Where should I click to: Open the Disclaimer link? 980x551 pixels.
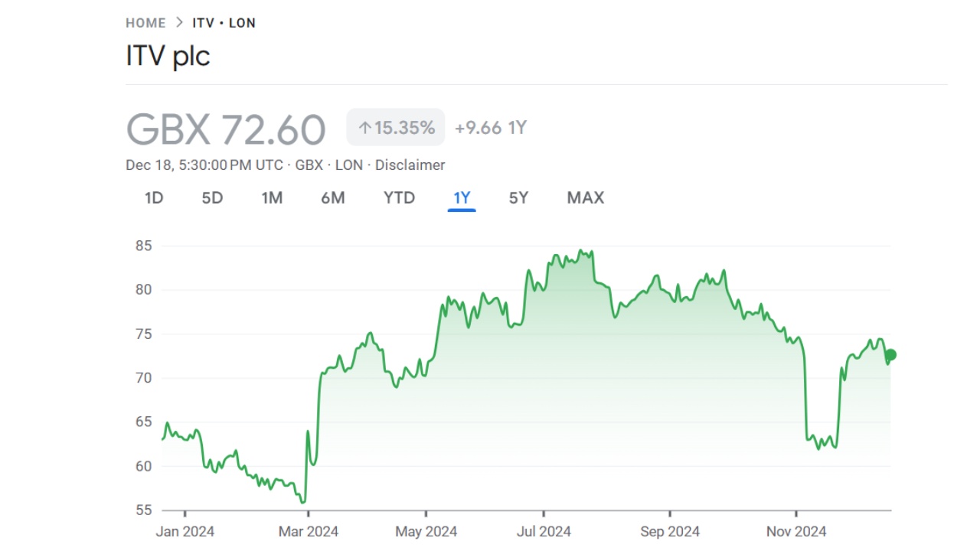[410, 165]
